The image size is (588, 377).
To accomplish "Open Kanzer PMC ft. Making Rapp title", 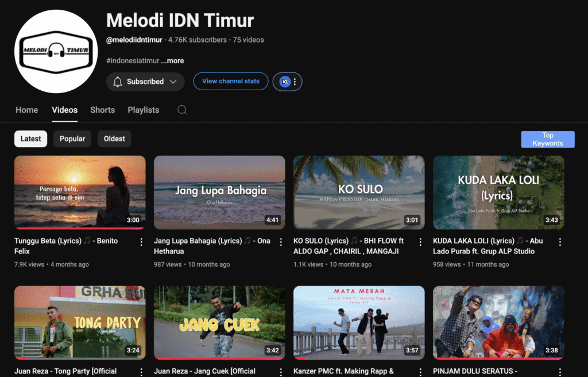I will coord(344,371).
